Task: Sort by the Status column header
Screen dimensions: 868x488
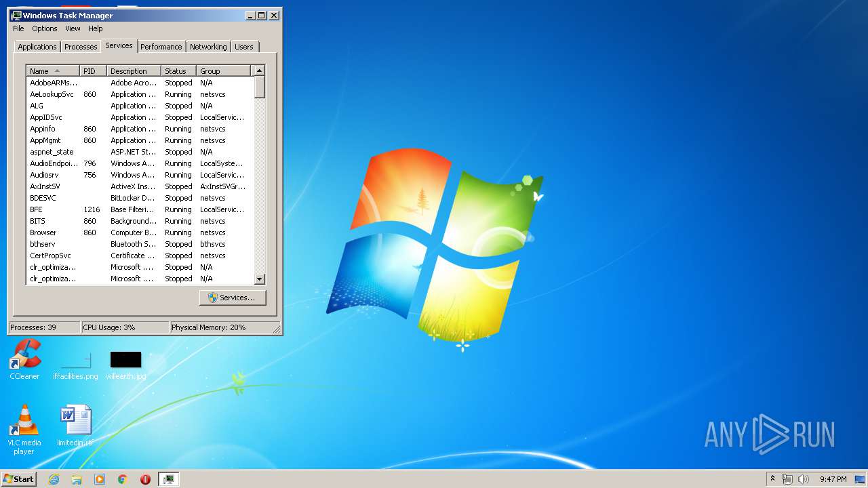Action: pos(179,71)
